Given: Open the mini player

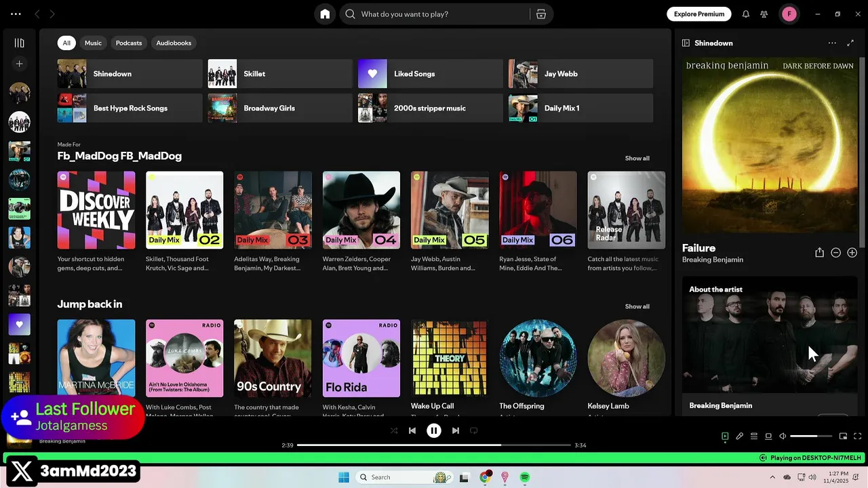Looking at the screenshot, I should point(843,436).
